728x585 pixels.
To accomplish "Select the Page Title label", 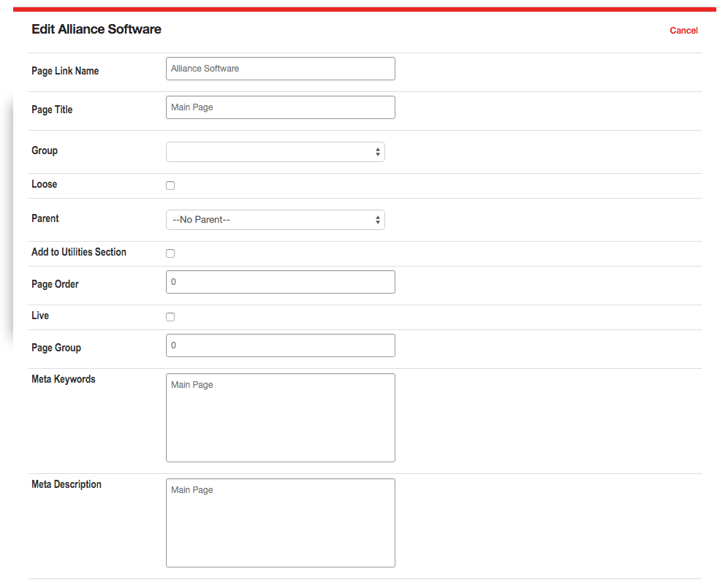I will tap(52, 110).
